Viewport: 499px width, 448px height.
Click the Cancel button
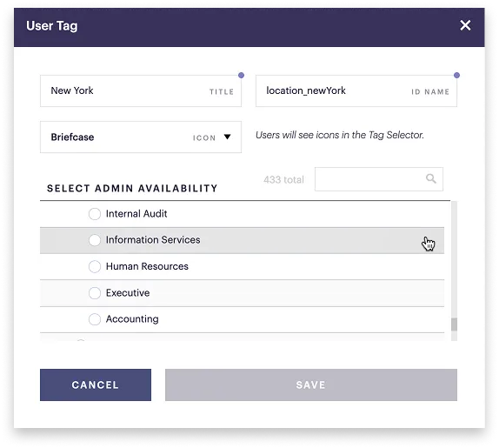pos(96,384)
